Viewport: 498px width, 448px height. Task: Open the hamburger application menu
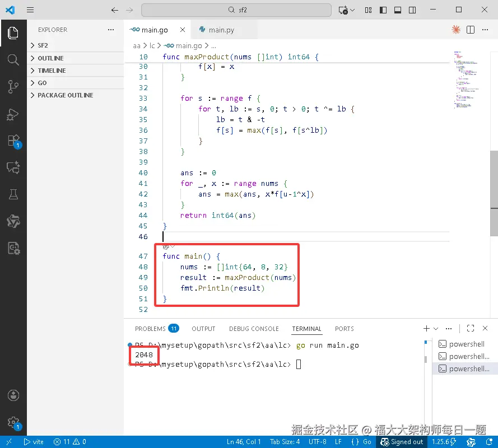click(30, 10)
